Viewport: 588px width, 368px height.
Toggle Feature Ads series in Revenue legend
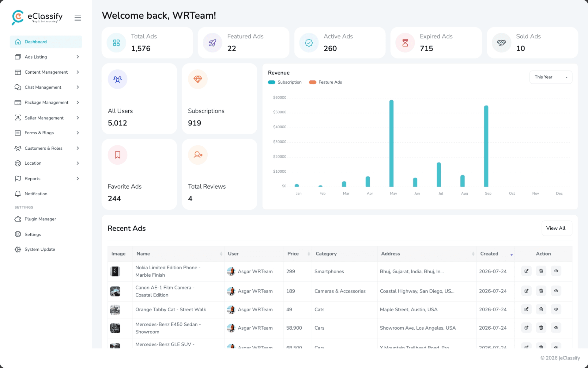pos(326,82)
